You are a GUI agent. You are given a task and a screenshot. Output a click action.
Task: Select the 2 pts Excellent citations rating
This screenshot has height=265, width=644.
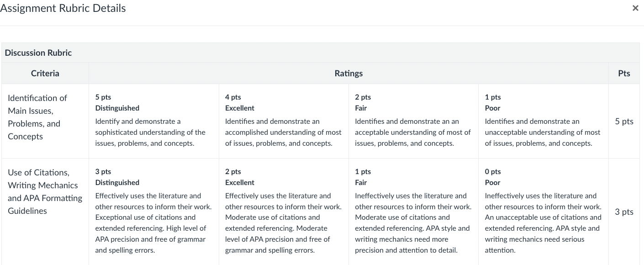(284, 212)
